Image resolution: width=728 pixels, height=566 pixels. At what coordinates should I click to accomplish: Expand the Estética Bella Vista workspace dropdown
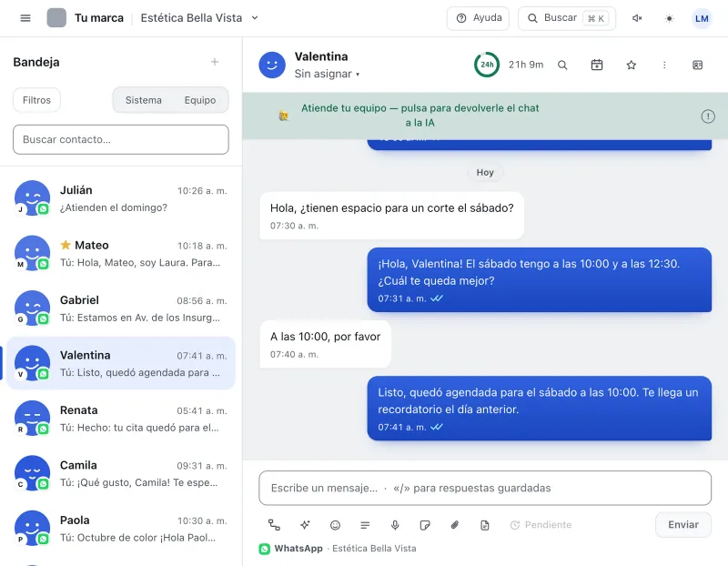[x=199, y=18]
